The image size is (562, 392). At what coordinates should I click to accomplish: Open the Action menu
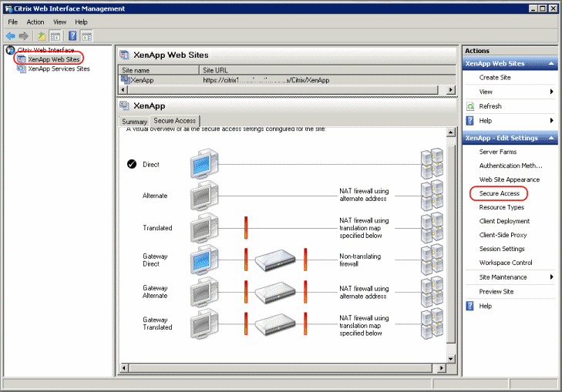[x=35, y=22]
